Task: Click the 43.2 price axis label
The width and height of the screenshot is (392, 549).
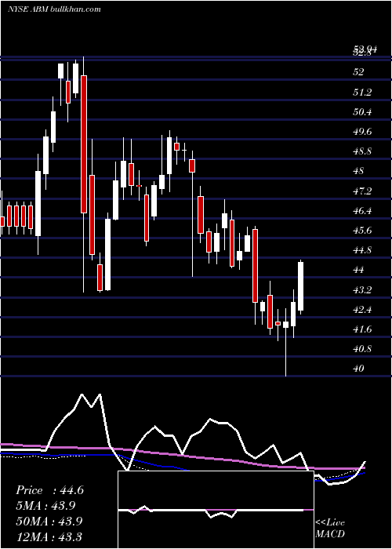Action: tap(361, 290)
